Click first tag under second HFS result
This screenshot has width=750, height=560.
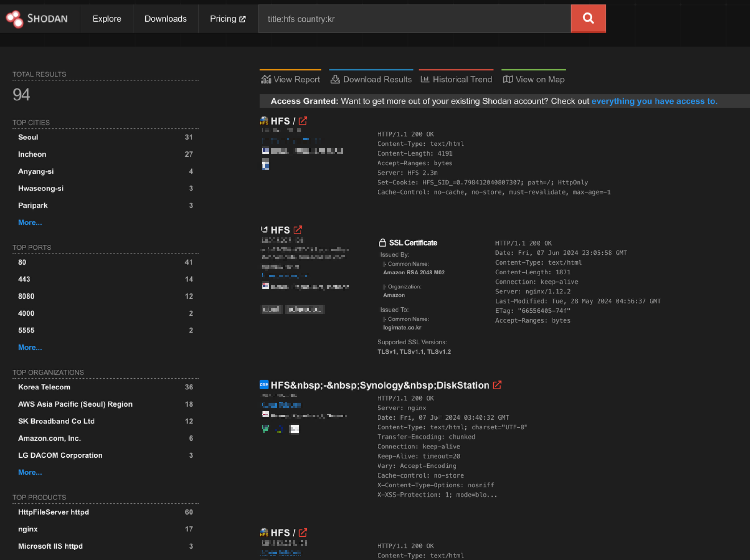(x=271, y=310)
